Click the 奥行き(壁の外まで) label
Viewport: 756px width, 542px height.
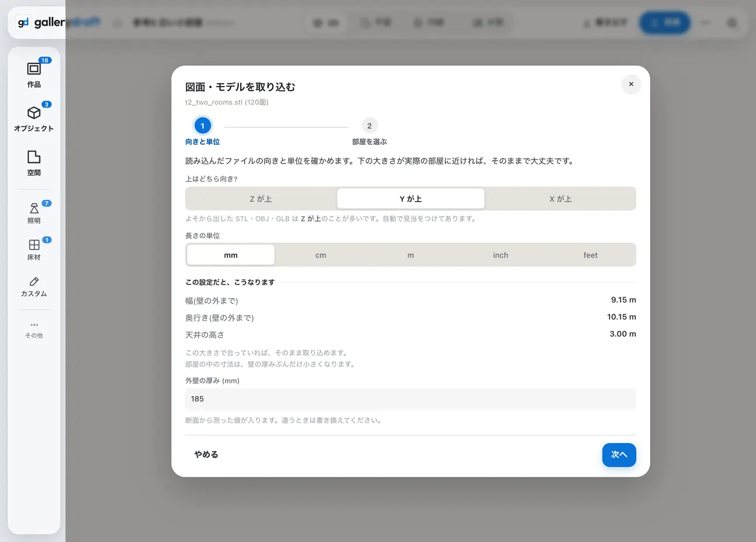219,318
